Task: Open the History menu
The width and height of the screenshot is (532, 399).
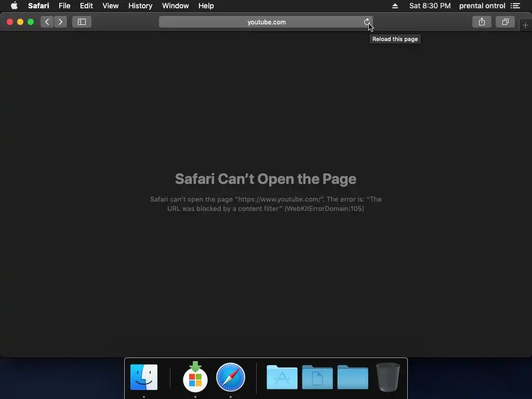Action: tap(140, 6)
